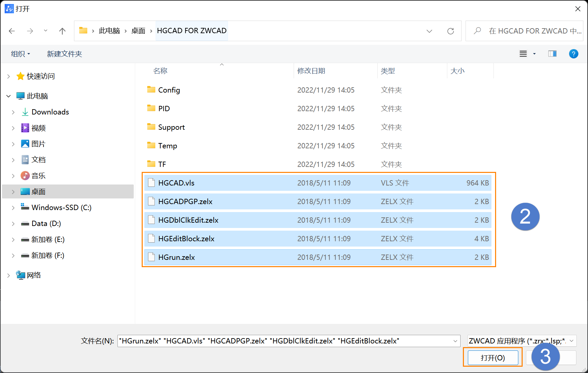588x373 pixels.
Task: Go back using the back arrow
Action: point(12,31)
